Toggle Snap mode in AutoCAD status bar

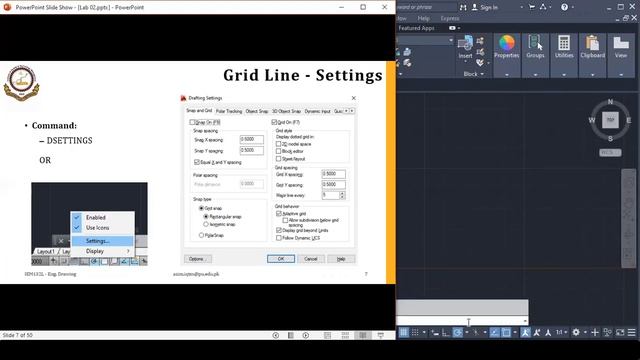415,332
